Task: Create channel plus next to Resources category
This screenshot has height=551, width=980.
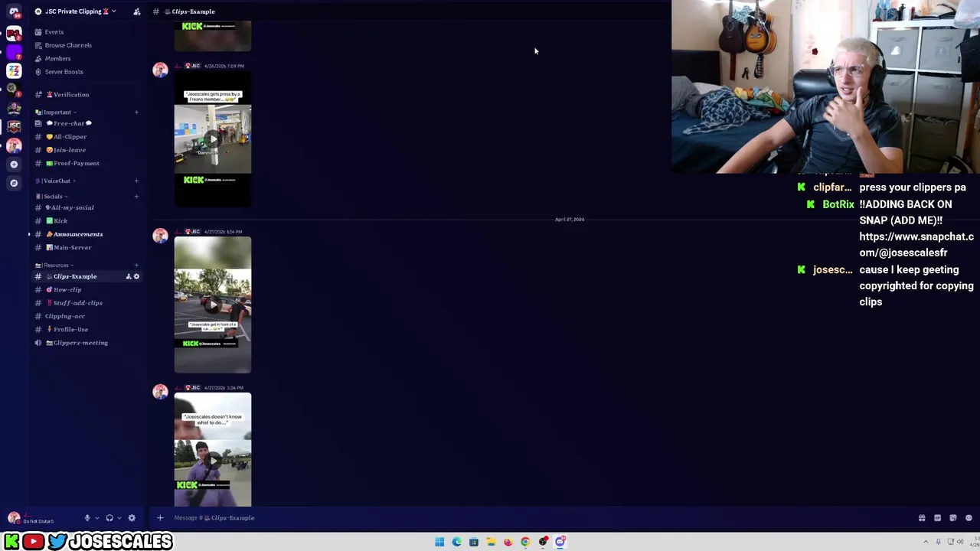Action: point(136,266)
